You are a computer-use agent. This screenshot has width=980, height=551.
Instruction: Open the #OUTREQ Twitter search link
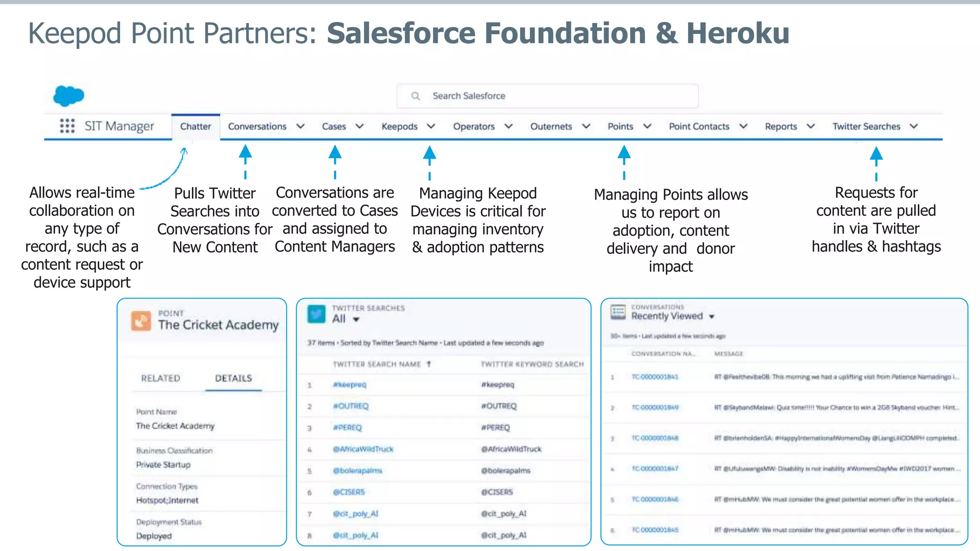[x=351, y=406]
